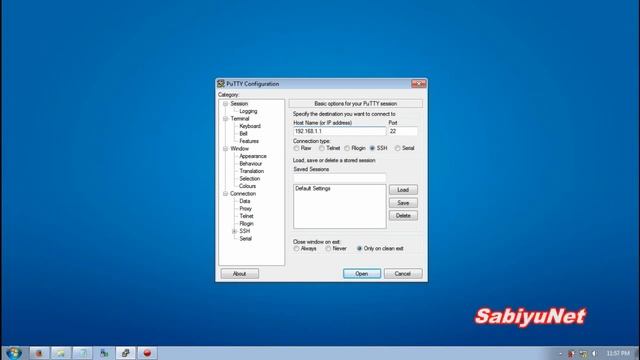Click Open to start the connection
The height and width of the screenshot is (360, 640).
tap(362, 273)
